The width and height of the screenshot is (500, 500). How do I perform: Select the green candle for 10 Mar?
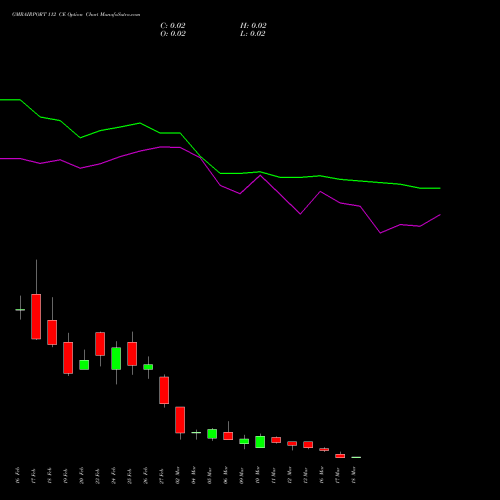point(260,442)
